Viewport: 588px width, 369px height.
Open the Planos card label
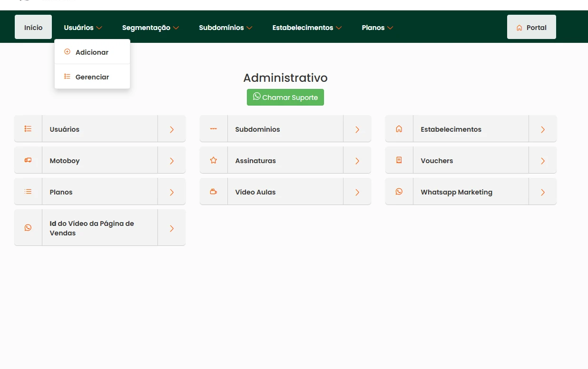pos(61,192)
